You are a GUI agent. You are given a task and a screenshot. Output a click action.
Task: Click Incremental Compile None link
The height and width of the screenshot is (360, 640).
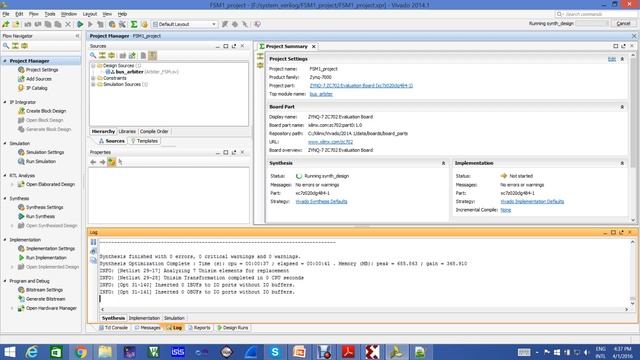(505, 210)
